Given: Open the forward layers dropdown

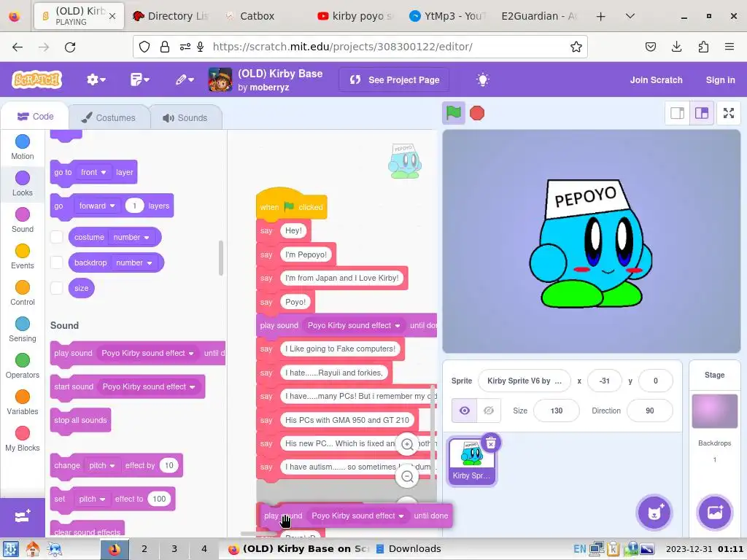Looking at the screenshot, I should click(x=97, y=206).
